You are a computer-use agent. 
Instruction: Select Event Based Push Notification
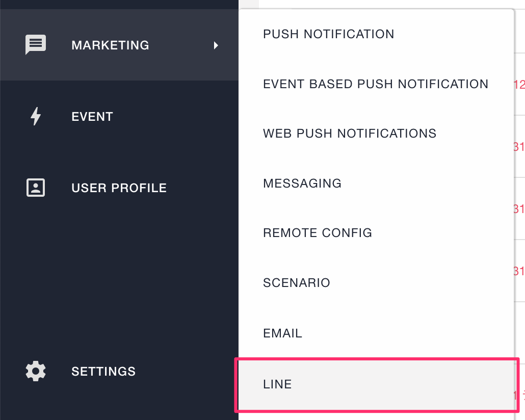click(x=376, y=84)
